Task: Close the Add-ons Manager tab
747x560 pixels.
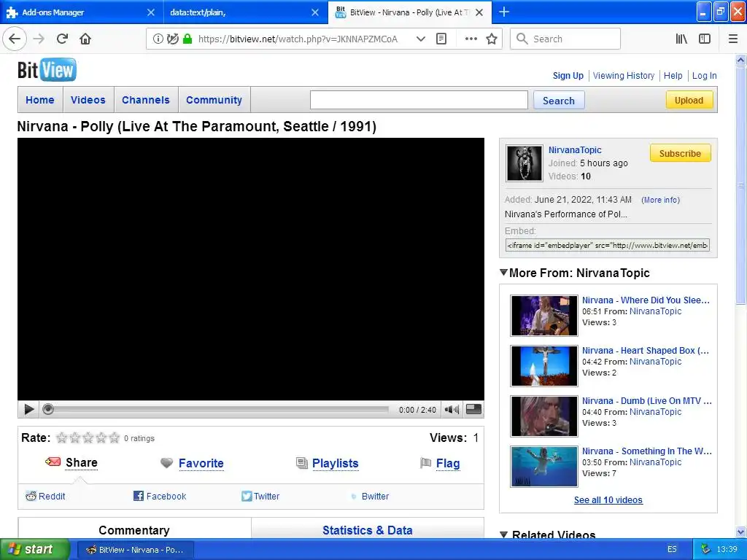Action: pyautogui.click(x=150, y=12)
